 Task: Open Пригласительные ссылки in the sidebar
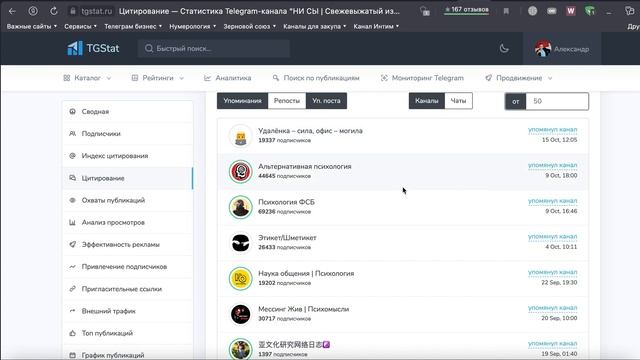tap(127, 289)
